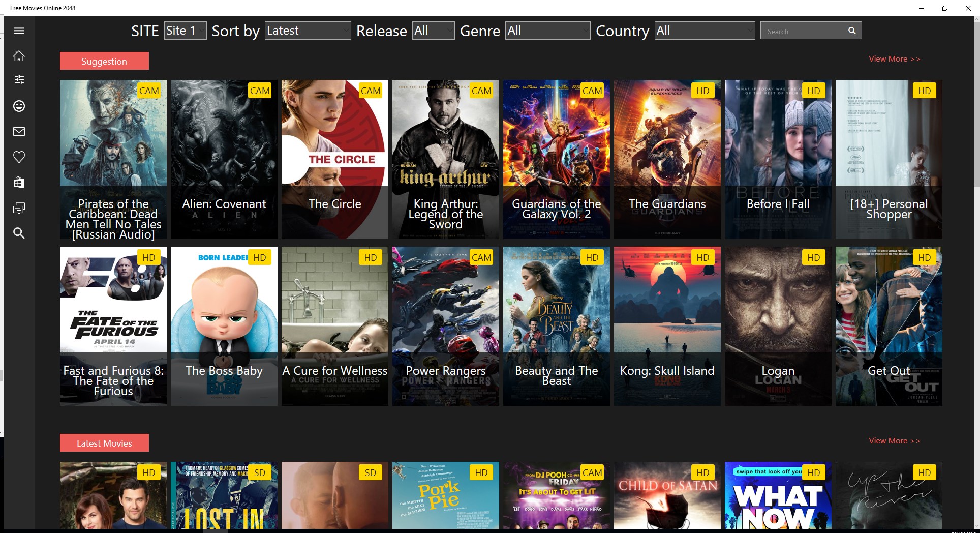
Task: Select the Before I Fall poster
Action: pos(778,159)
